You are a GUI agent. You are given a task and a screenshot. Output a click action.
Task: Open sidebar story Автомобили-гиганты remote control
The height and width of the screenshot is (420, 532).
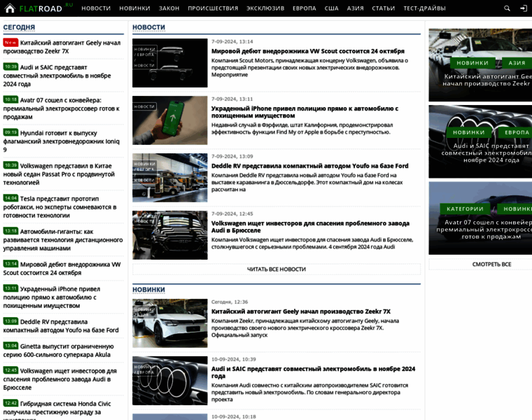click(x=63, y=240)
